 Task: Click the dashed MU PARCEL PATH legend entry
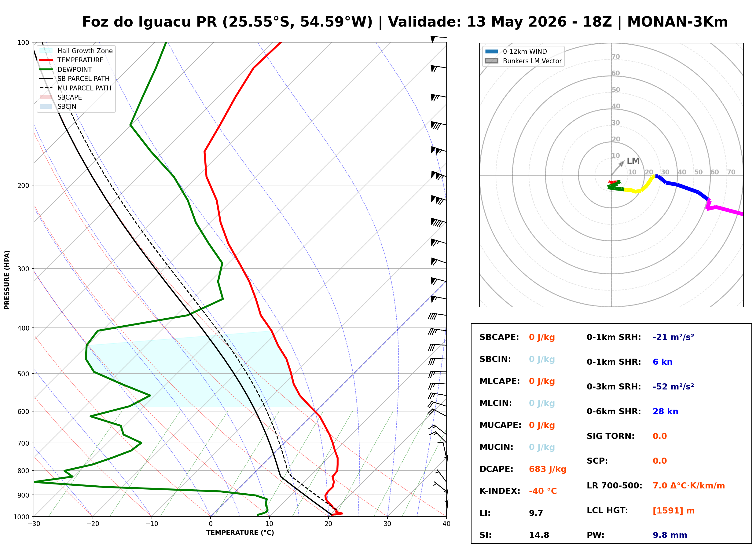(75, 88)
